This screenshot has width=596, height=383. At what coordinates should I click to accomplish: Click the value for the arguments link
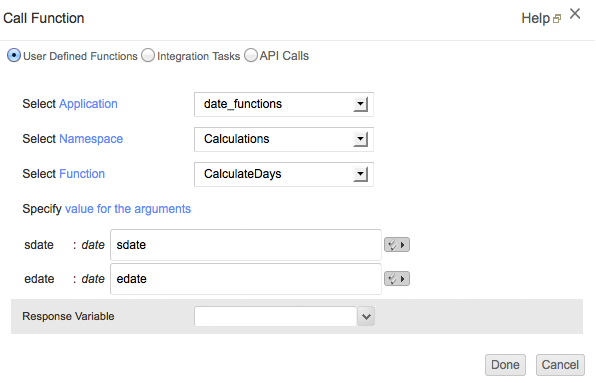click(128, 209)
